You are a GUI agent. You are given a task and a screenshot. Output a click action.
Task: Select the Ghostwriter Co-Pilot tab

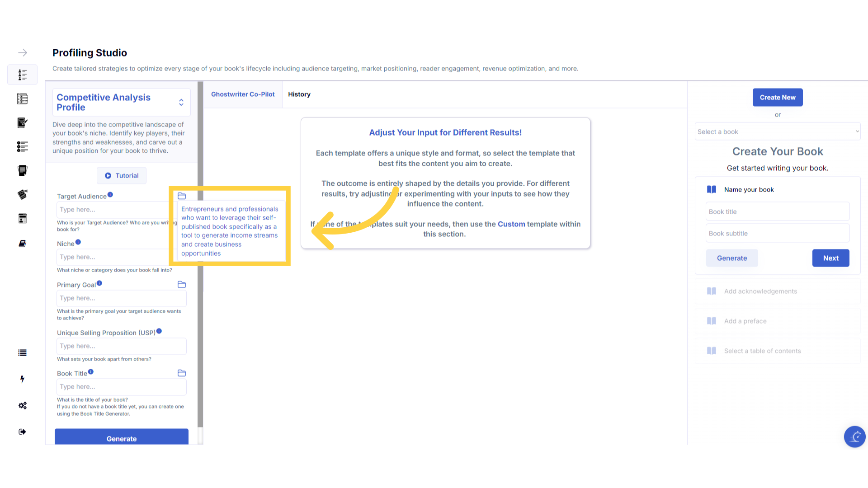(243, 94)
